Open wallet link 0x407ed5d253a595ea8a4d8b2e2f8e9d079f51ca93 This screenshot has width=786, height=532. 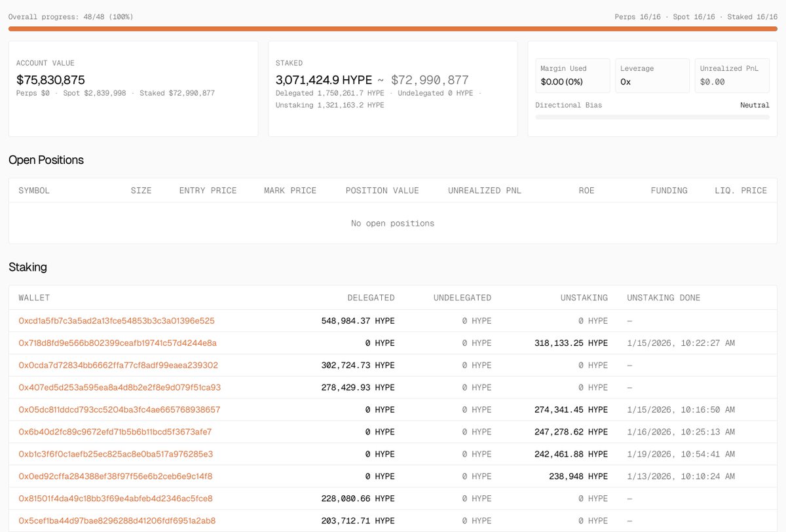click(x=119, y=388)
